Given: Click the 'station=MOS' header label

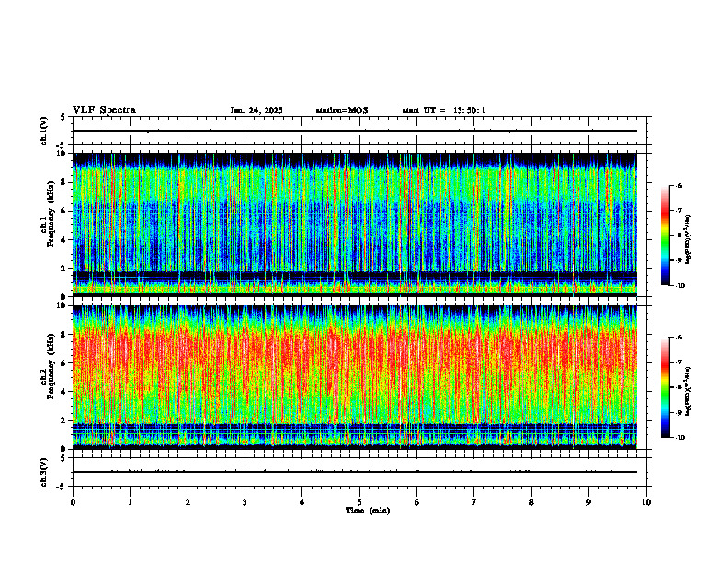Looking at the screenshot, I should click(342, 110).
